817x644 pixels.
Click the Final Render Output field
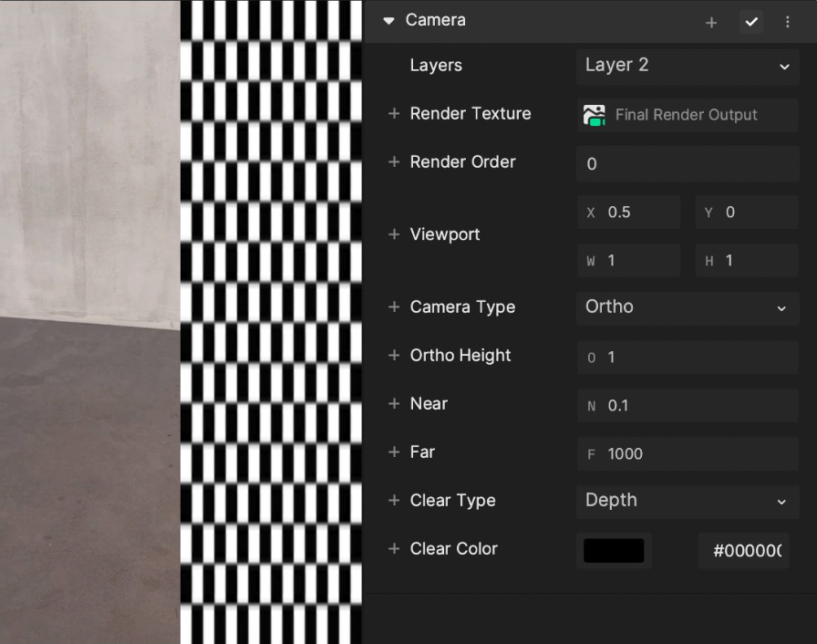coord(688,115)
